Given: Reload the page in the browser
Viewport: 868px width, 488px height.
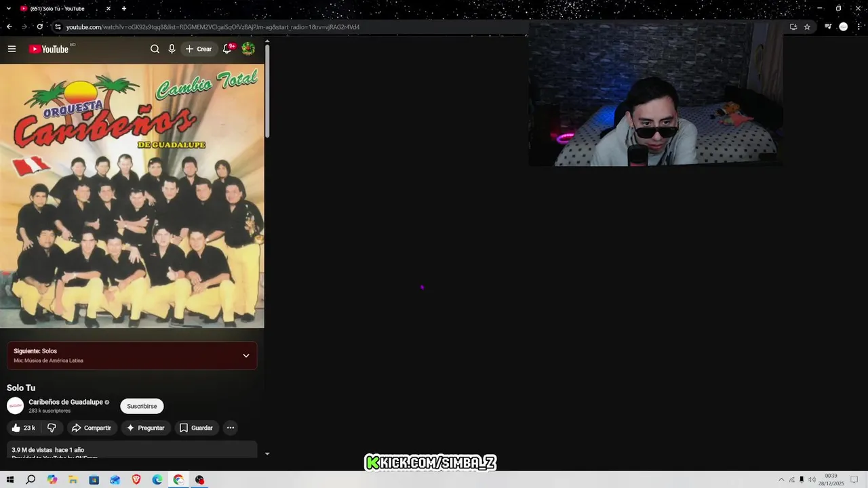Looking at the screenshot, I should coord(40,27).
